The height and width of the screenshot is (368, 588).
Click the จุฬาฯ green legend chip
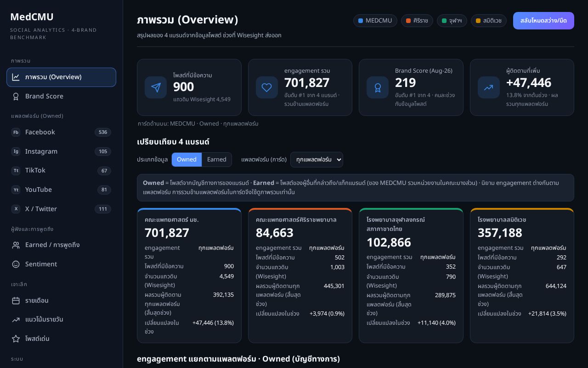[x=452, y=21]
